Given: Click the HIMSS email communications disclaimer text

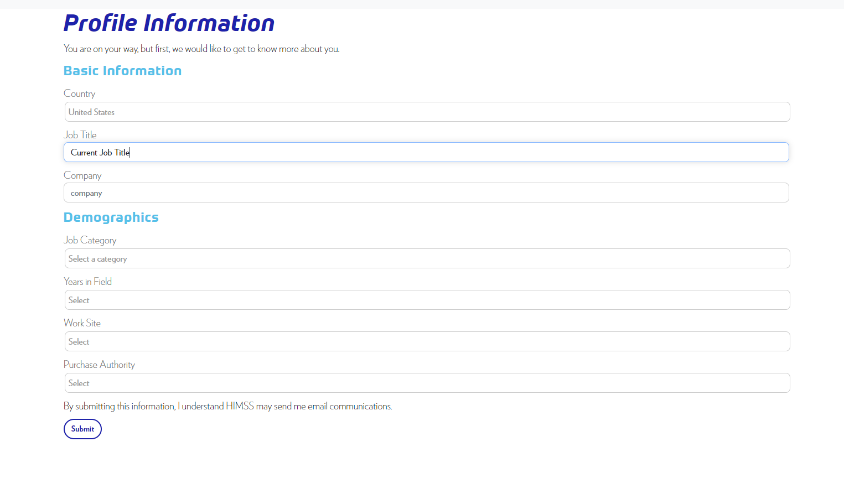Looking at the screenshot, I should [x=228, y=406].
